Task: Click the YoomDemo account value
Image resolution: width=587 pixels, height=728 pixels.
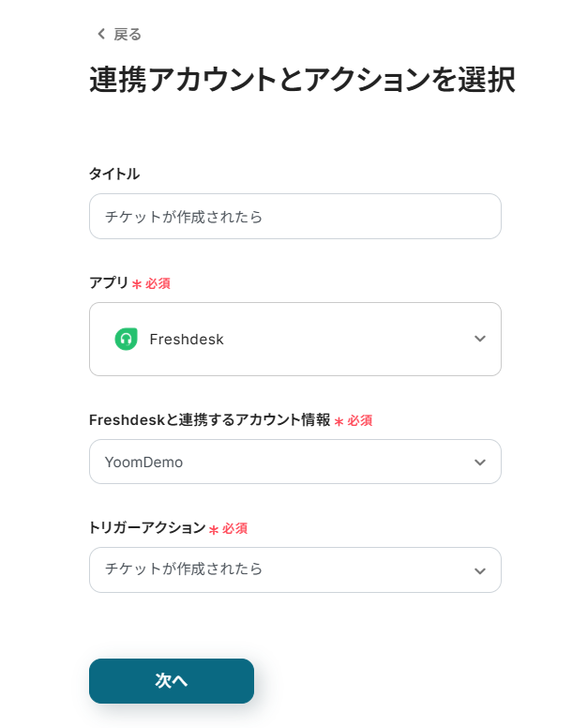Action: (143, 463)
